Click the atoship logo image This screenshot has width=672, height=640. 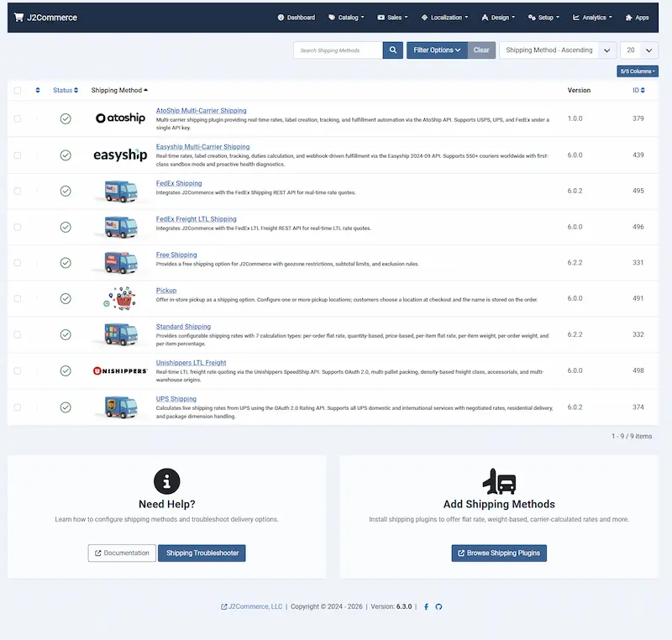coord(120,118)
